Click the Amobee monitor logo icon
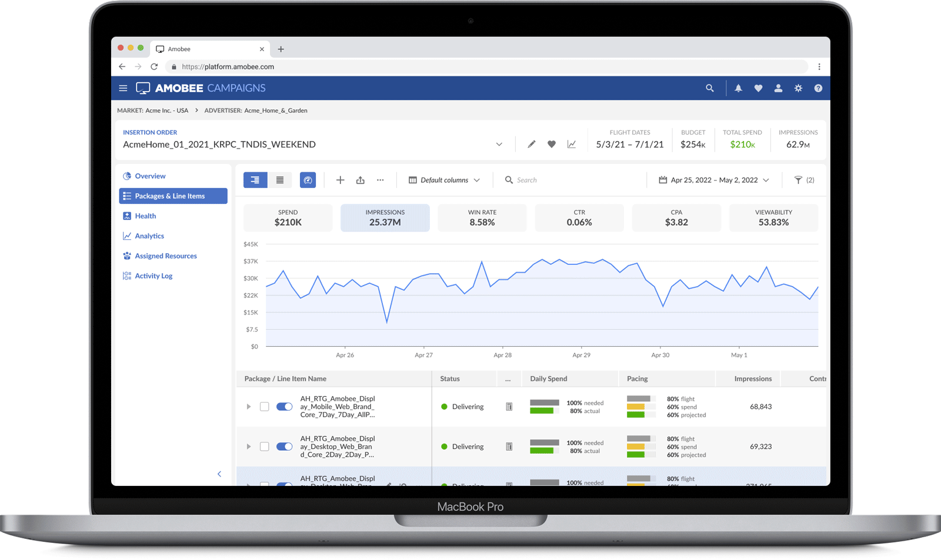The width and height of the screenshot is (941, 560). pyautogui.click(x=143, y=88)
